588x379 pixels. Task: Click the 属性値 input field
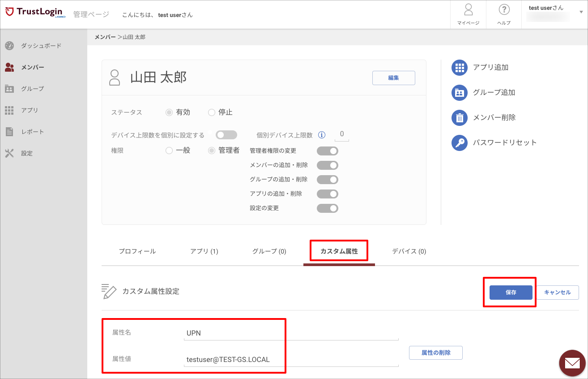click(291, 360)
